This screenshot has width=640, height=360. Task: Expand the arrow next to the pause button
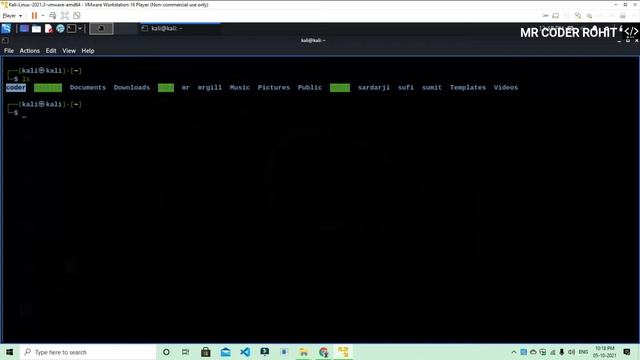[x=43, y=16]
